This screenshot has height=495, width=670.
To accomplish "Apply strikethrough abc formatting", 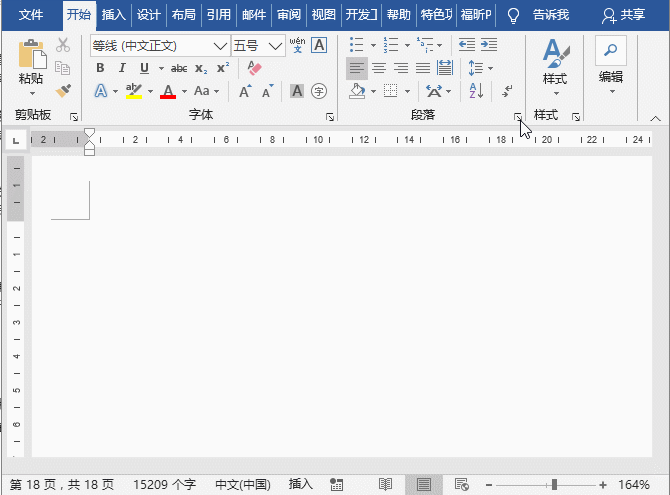I will 179,68.
